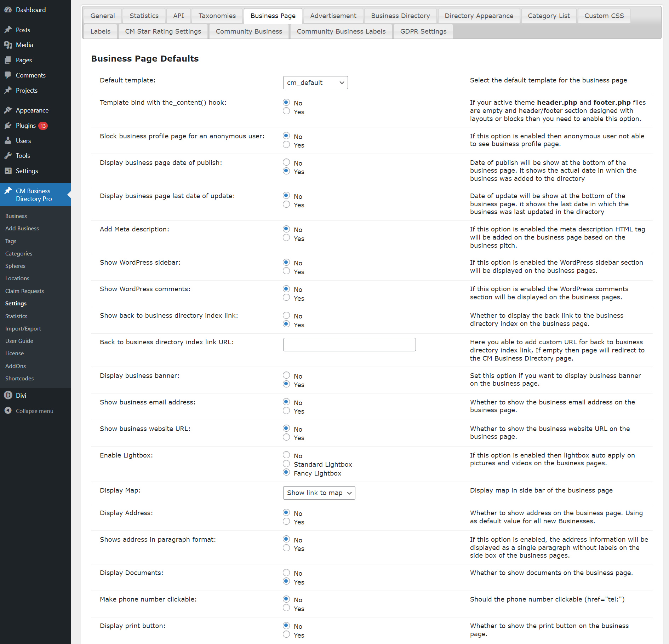Select Yes for Show WordPress comments
669x644 pixels.
coord(286,298)
